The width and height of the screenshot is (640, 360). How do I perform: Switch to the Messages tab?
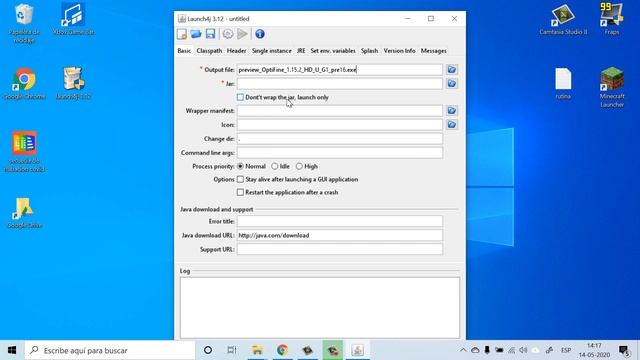pos(433,51)
